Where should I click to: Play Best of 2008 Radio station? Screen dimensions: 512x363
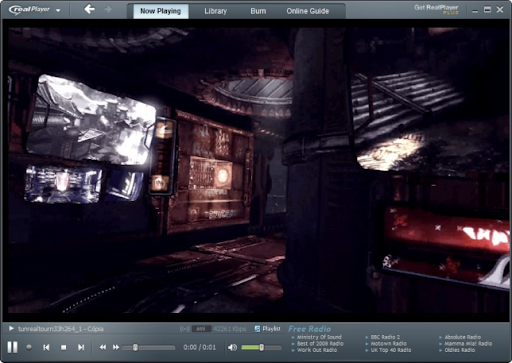tap(320, 343)
